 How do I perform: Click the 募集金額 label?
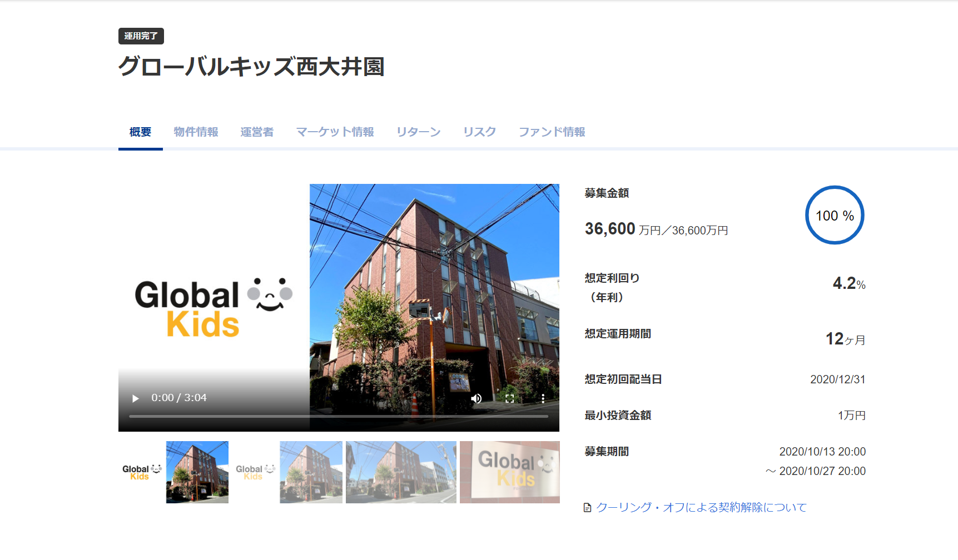click(x=607, y=193)
